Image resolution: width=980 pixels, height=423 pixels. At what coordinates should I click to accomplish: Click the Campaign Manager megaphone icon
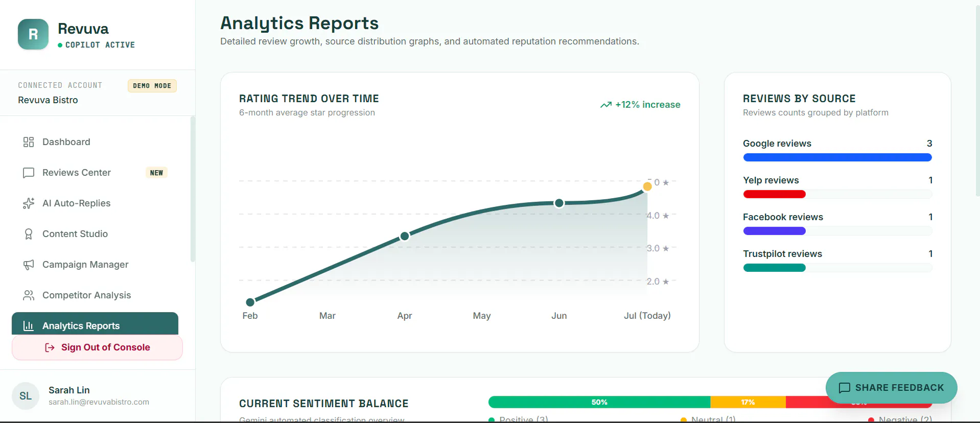pos(29,265)
